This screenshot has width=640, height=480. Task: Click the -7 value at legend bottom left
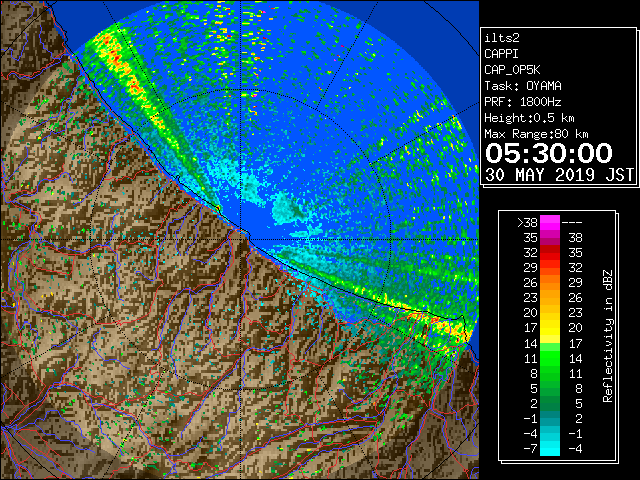[x=530, y=448]
